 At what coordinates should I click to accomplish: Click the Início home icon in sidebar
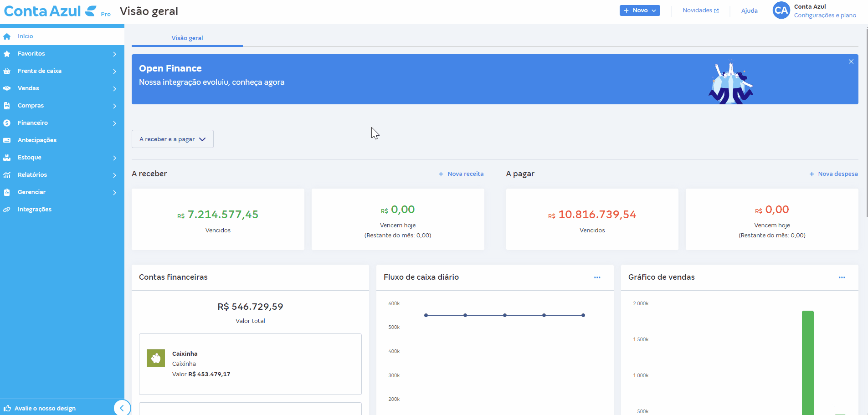pos(7,36)
